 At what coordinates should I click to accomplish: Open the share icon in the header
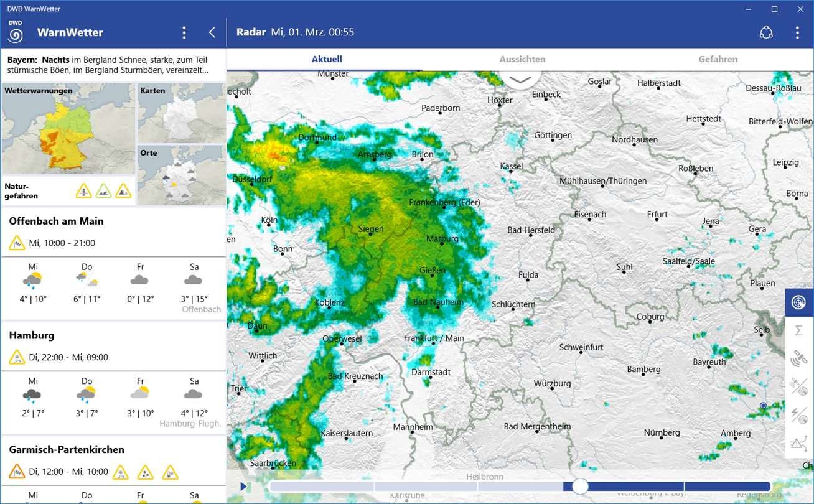766,32
